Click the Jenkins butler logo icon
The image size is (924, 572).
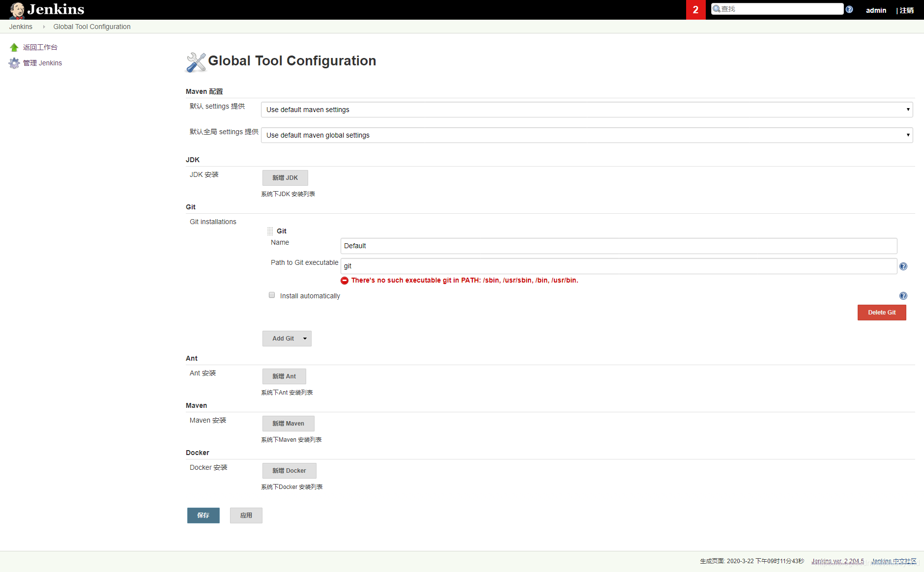click(x=17, y=10)
